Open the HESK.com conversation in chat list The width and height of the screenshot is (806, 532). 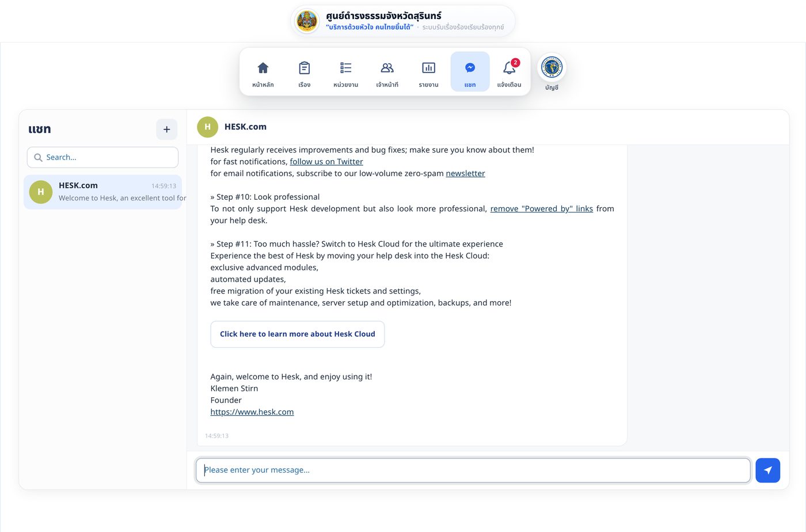103,192
